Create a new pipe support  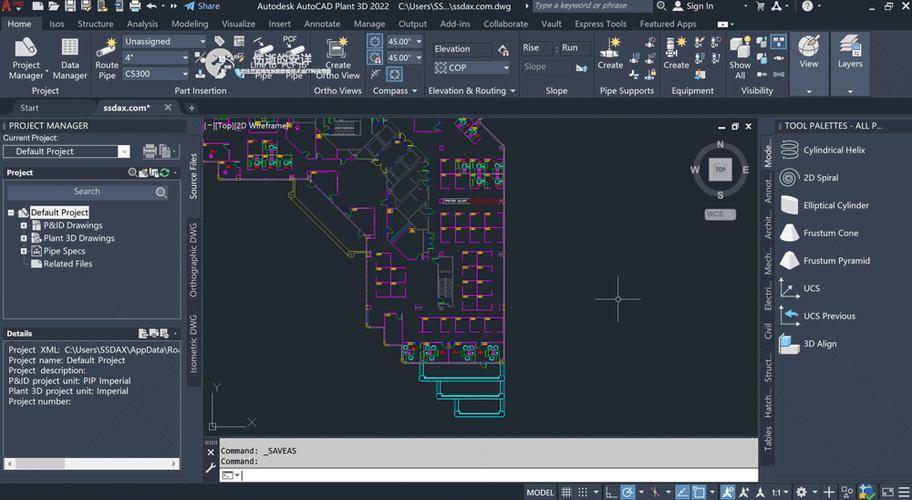point(610,51)
